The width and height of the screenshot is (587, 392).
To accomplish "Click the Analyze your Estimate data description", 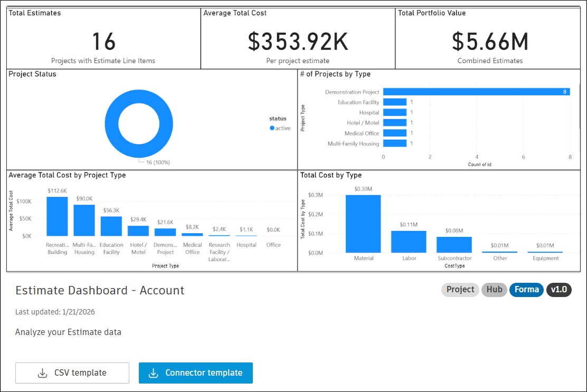I will pos(68,332).
